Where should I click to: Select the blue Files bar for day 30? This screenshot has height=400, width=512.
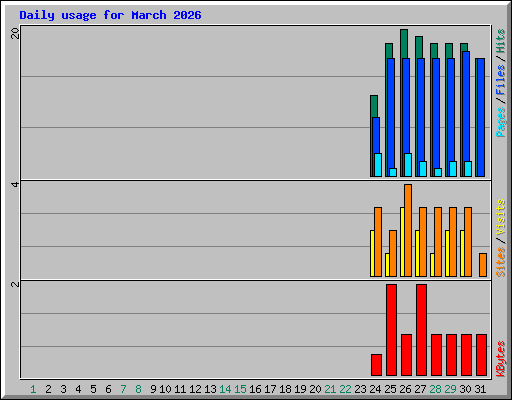(466, 106)
